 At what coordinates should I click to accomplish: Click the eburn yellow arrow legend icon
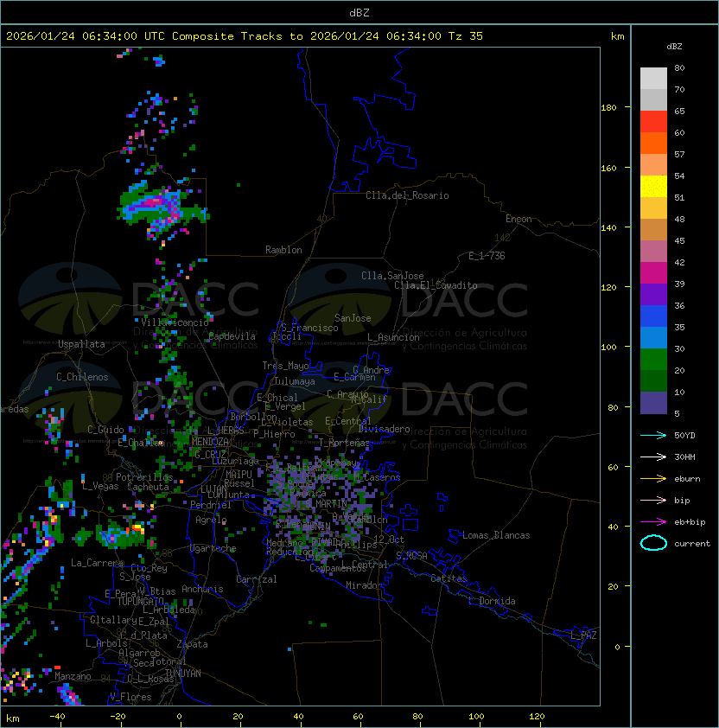[653, 479]
